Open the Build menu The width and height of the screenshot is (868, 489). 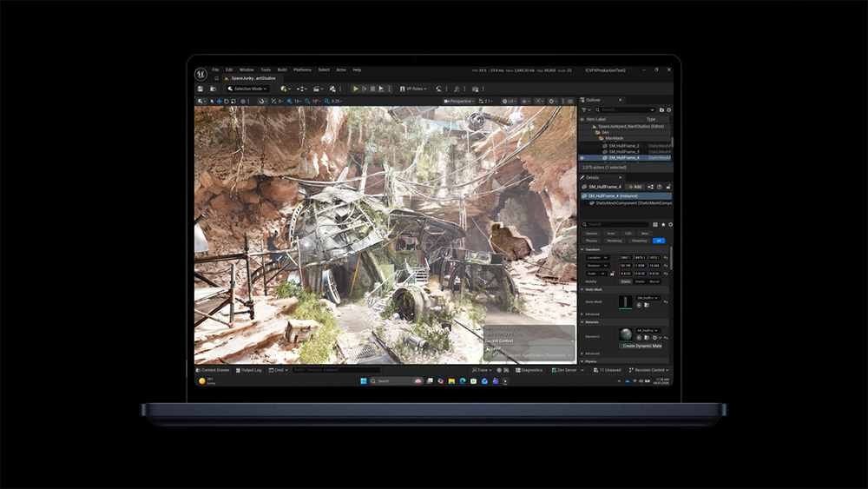click(282, 69)
